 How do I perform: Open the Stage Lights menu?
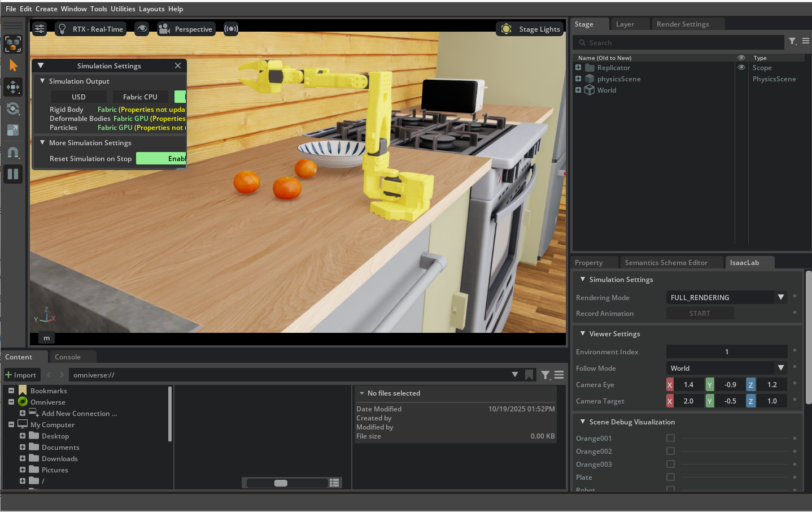point(530,29)
